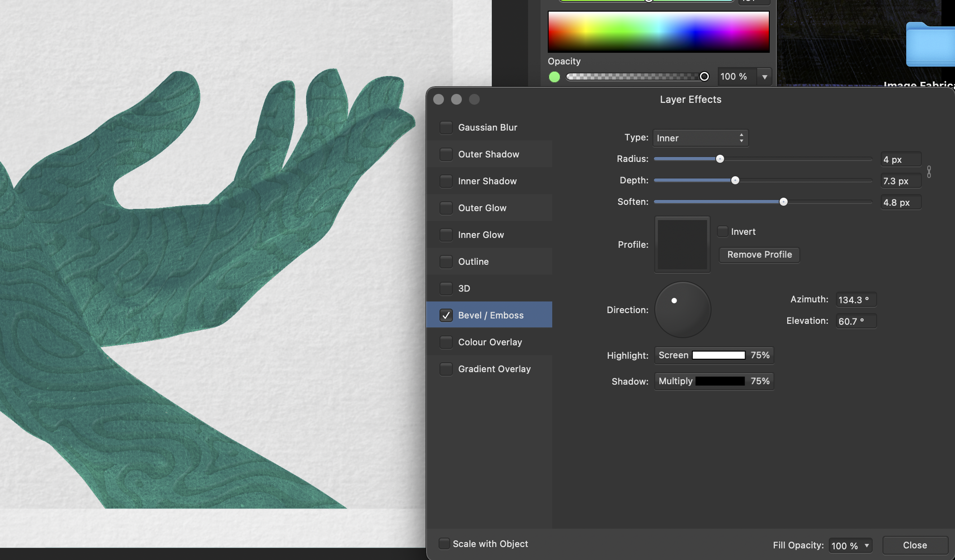Open the Opacity 100% dropdown arrow

pos(764,77)
